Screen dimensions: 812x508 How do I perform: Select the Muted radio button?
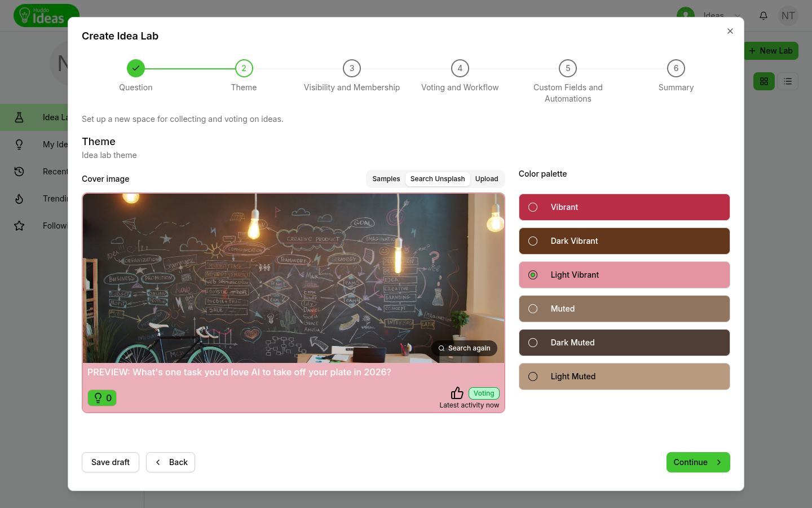point(533,309)
